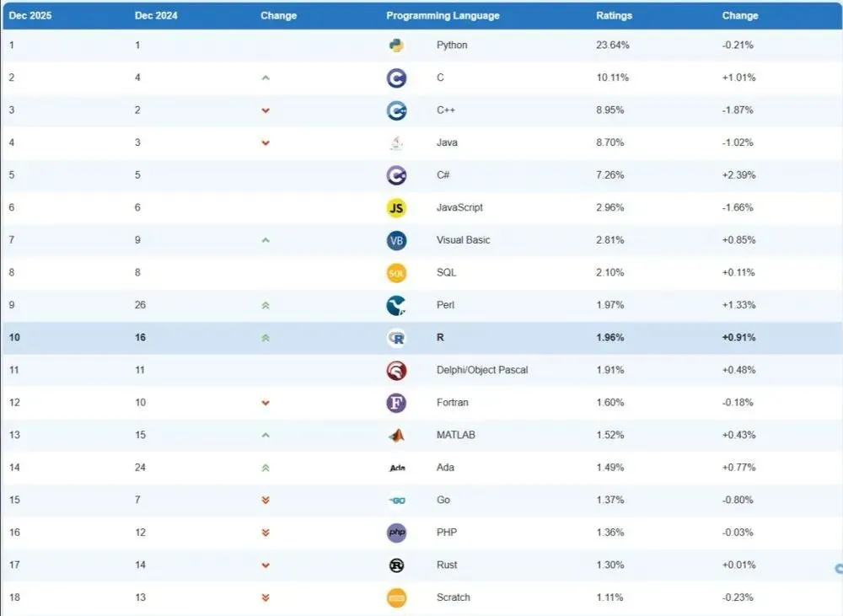Click double green arrow in Perl row

pyautogui.click(x=265, y=305)
